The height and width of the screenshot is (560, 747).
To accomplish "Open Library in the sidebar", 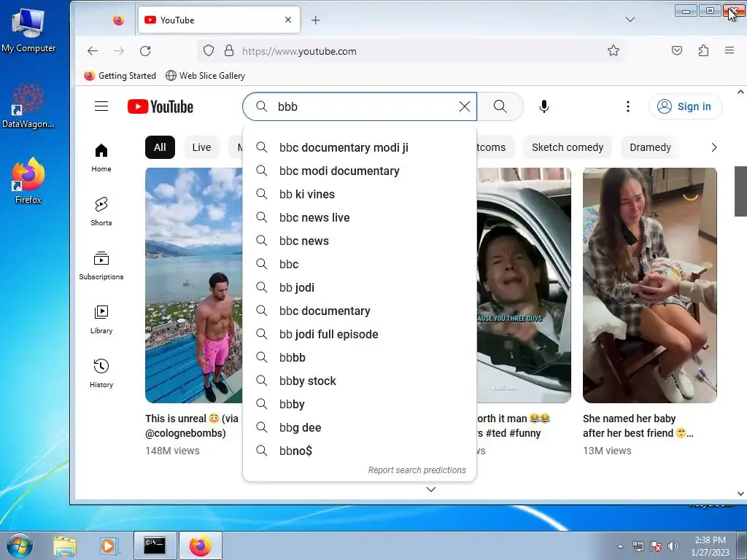I will tap(101, 320).
